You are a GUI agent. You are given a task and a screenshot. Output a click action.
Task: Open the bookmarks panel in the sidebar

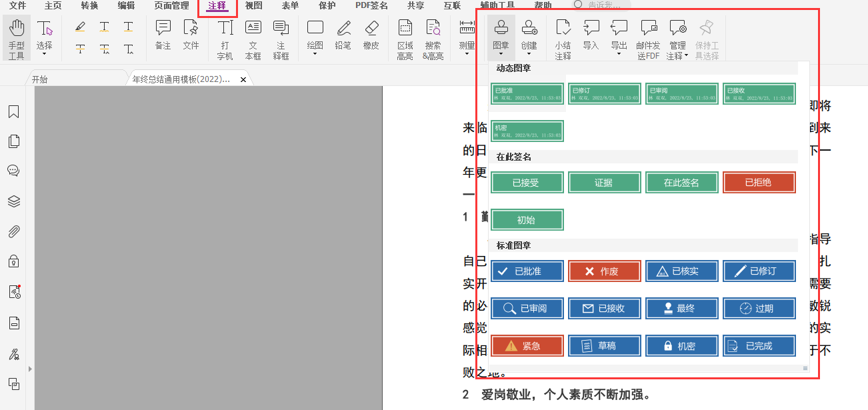click(13, 112)
